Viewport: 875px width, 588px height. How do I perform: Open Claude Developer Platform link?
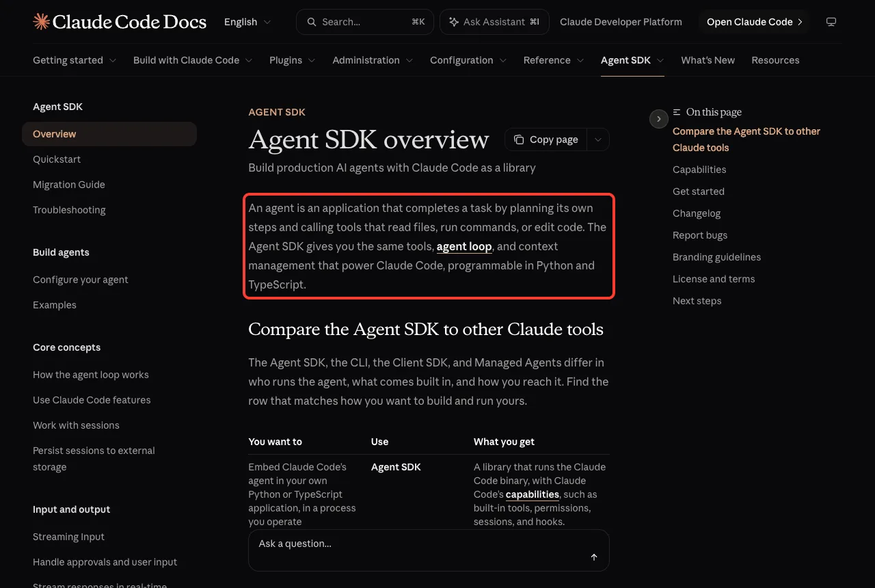(x=621, y=22)
